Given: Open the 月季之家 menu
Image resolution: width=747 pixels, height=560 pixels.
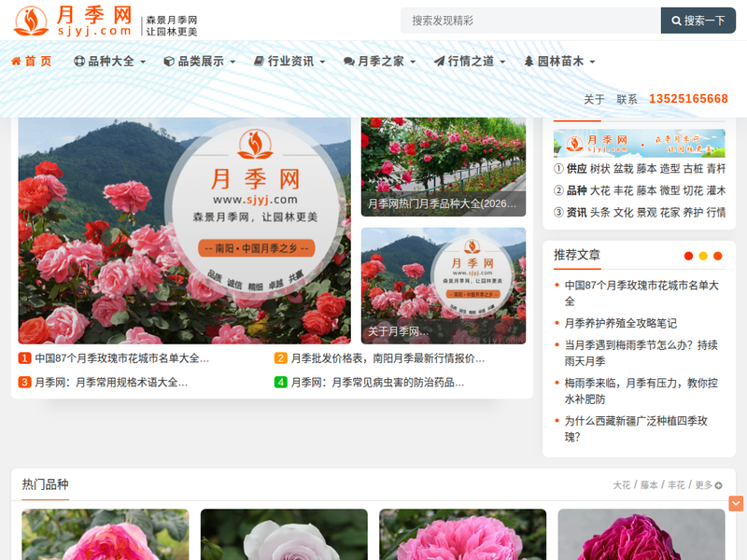Looking at the screenshot, I should click(380, 61).
